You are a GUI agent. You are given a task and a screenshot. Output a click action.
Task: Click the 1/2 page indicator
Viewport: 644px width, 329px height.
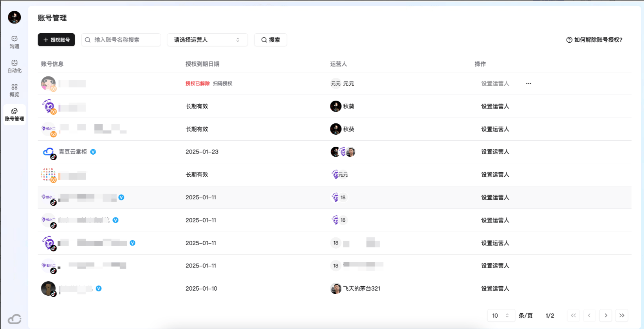[x=550, y=316]
